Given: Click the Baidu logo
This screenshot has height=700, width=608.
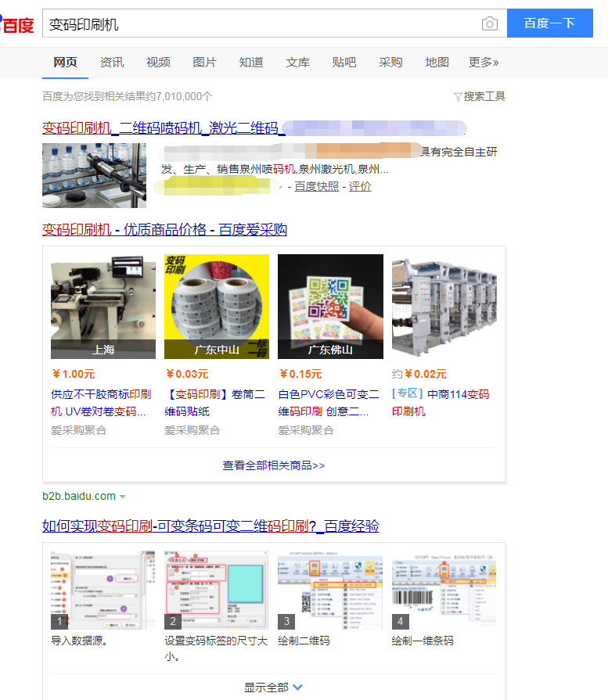Looking at the screenshot, I should (x=17, y=24).
